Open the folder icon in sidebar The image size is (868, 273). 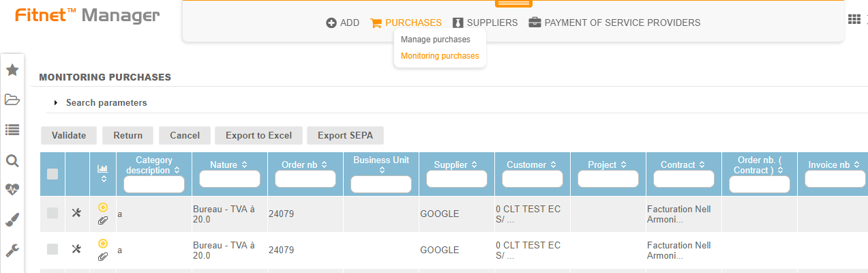(x=12, y=100)
